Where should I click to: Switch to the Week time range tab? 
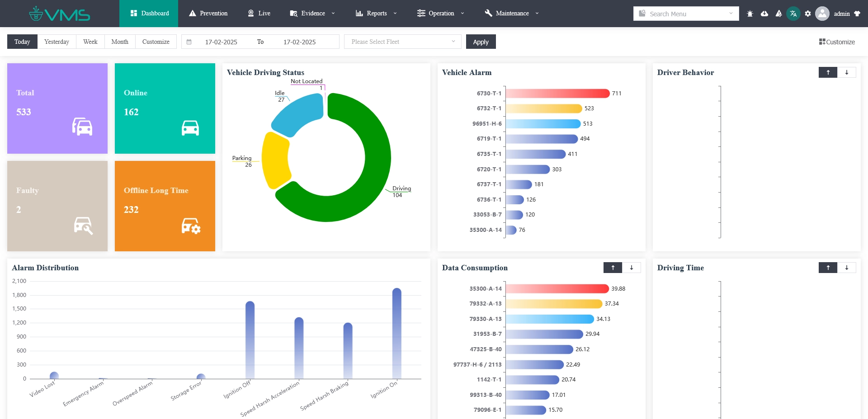(90, 42)
